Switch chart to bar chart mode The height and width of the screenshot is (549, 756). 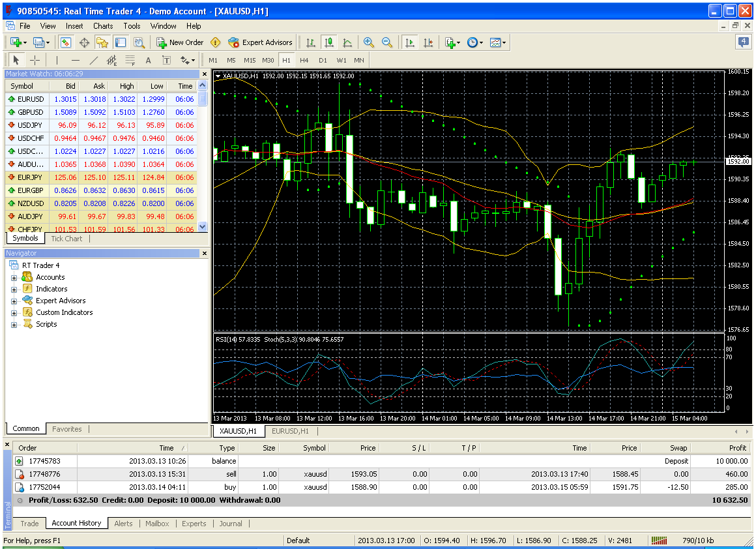click(x=311, y=42)
